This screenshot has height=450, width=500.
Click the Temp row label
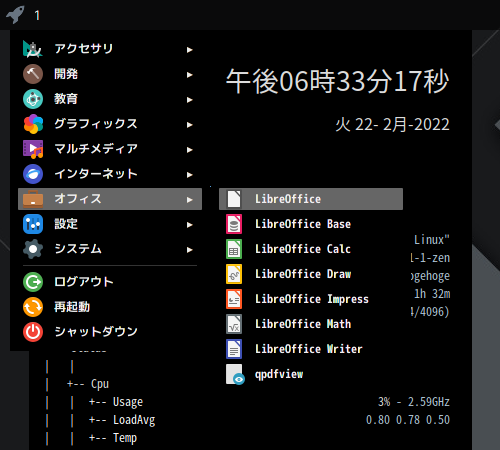[x=125, y=438]
